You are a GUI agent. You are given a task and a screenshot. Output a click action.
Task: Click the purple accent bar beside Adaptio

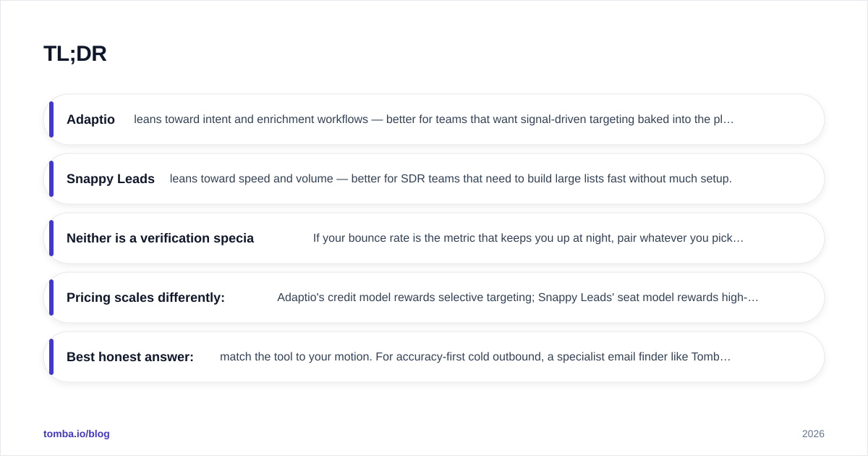click(x=51, y=119)
